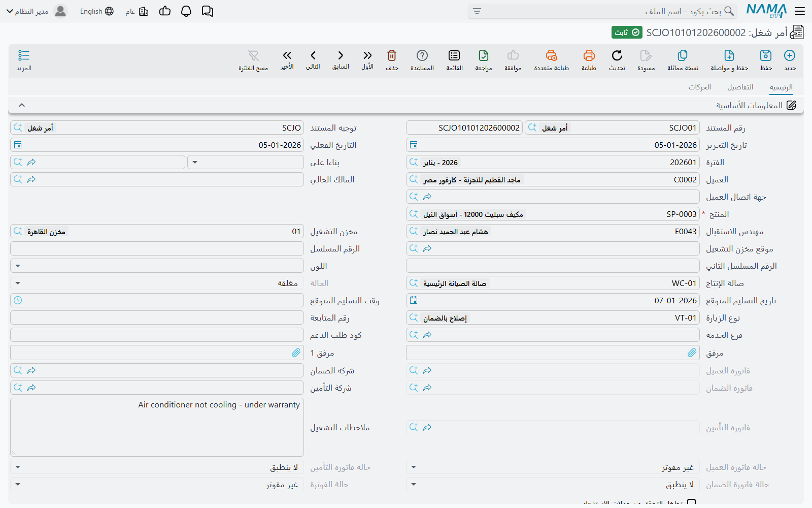Click the paperclip for مرفق 1
This screenshot has width=812, height=508.
click(296, 353)
